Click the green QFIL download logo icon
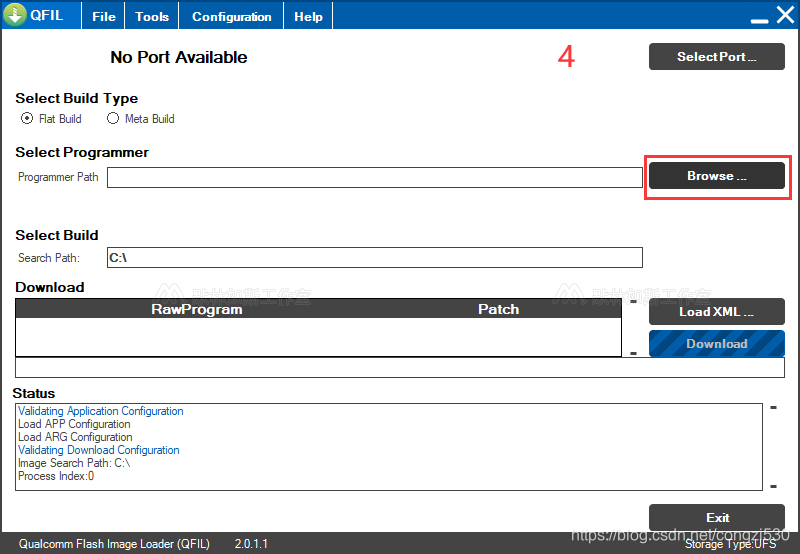Image resolution: width=800 pixels, height=554 pixels. coord(15,15)
